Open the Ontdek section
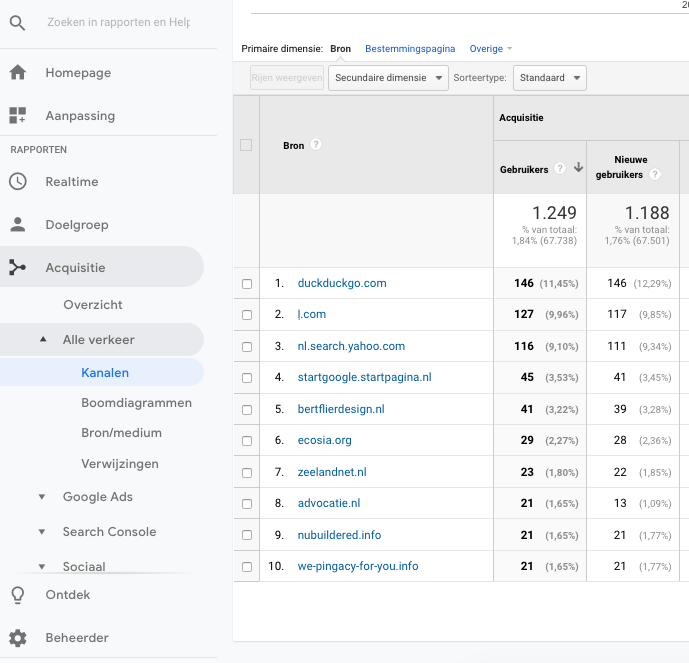 68,594
